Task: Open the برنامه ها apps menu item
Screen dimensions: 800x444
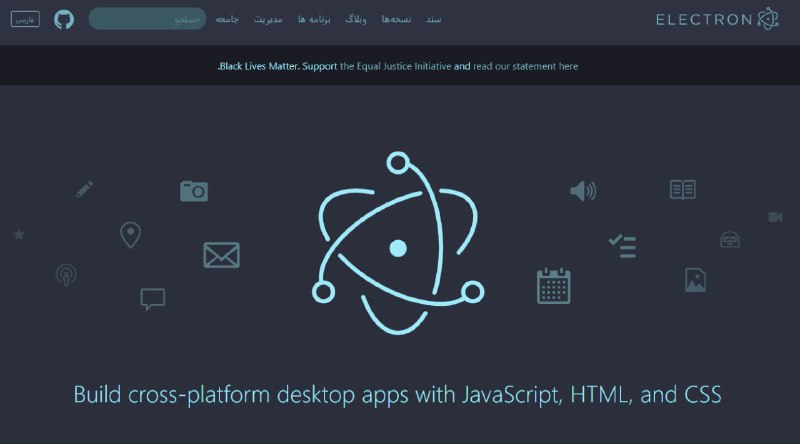Action: click(314, 19)
